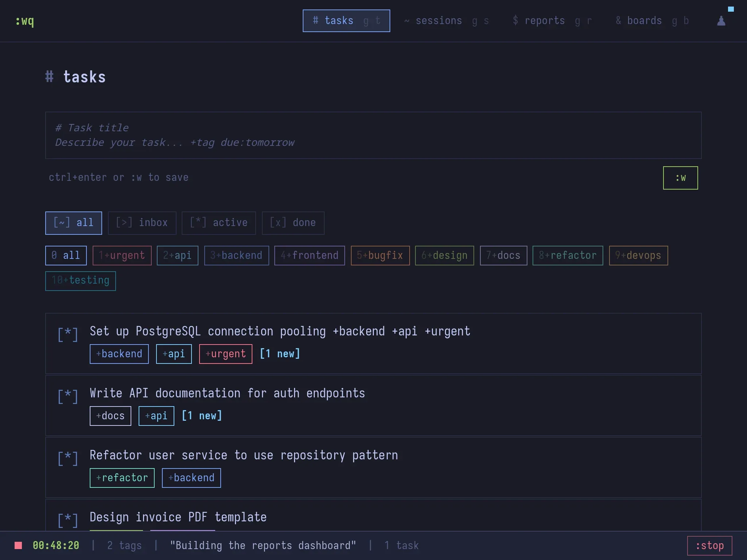The width and height of the screenshot is (747, 560).
Task: Filter by 1+urgent tag
Action: point(122,255)
